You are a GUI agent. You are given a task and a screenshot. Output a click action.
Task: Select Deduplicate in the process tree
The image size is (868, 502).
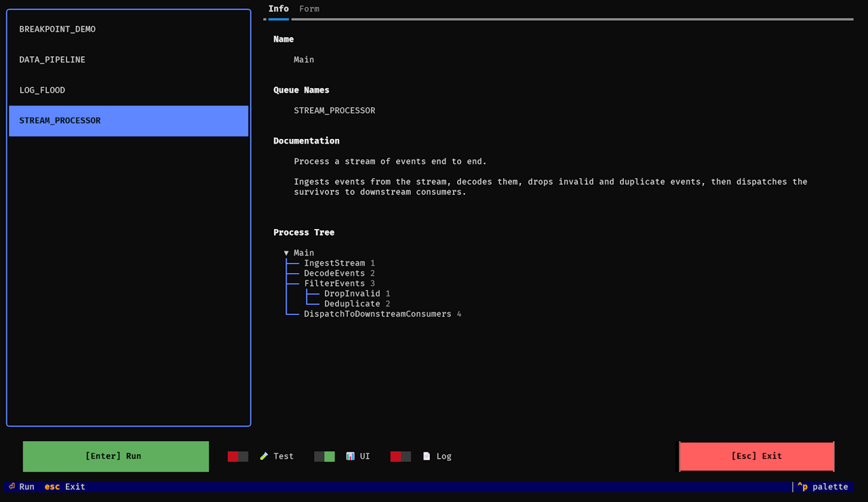tap(352, 304)
